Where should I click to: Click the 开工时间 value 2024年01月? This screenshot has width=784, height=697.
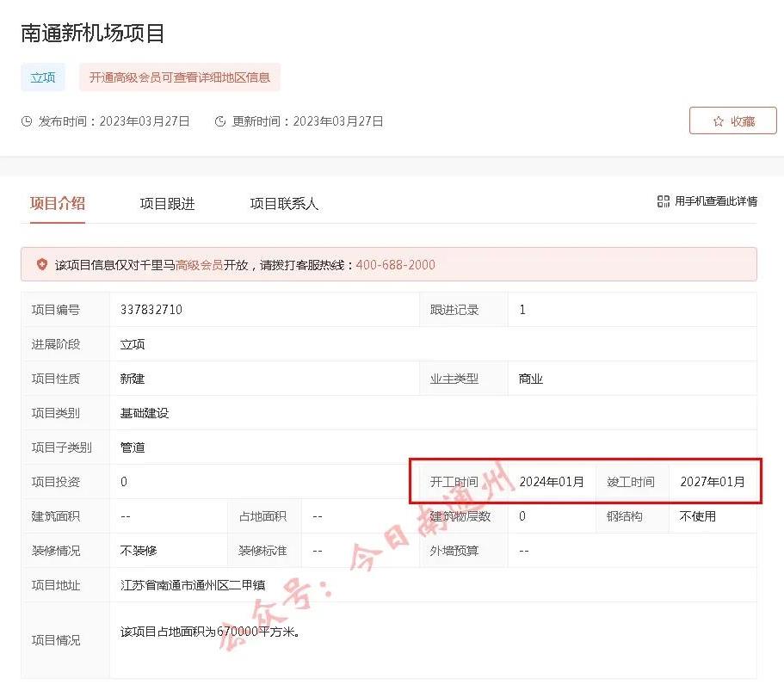click(552, 482)
